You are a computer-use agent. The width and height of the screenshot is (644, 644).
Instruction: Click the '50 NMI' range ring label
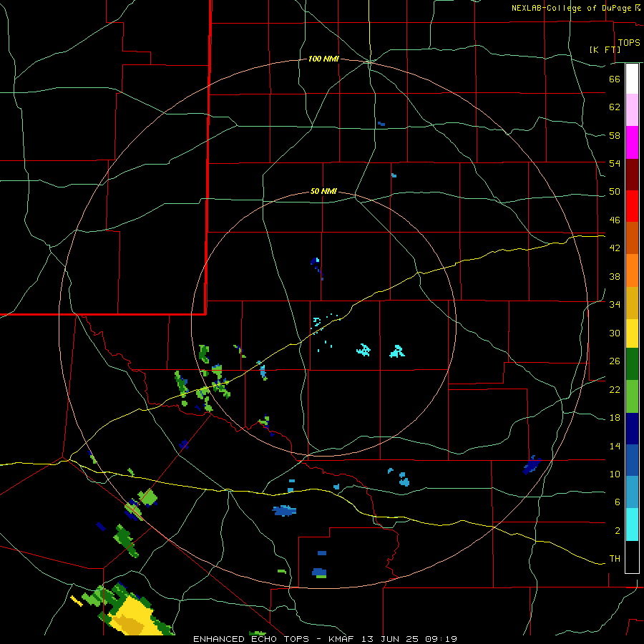323,191
